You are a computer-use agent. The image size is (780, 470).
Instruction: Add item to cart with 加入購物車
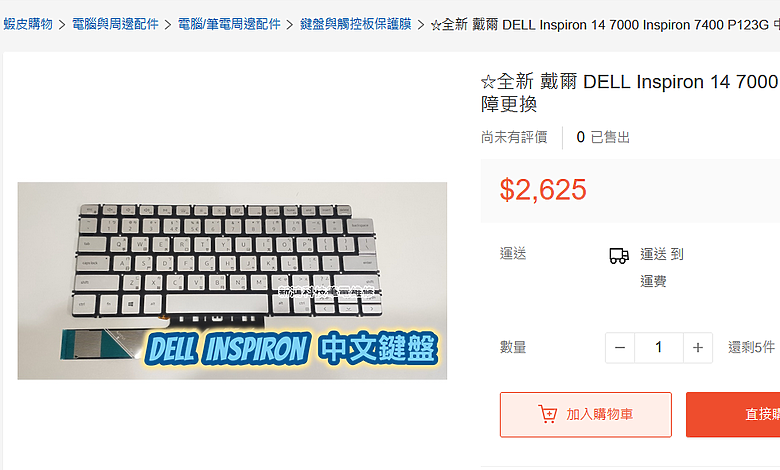click(586, 414)
